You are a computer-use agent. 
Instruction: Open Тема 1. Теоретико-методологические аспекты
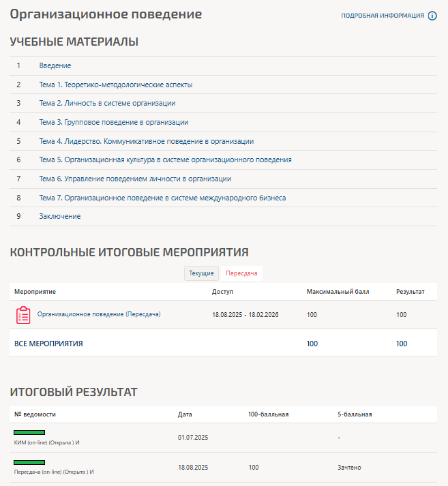click(116, 85)
